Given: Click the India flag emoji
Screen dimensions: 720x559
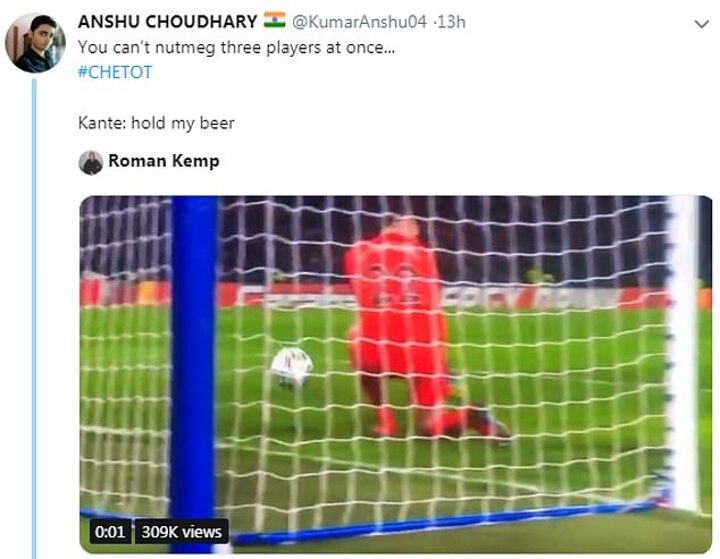Looking at the screenshot, I should pos(275,20).
